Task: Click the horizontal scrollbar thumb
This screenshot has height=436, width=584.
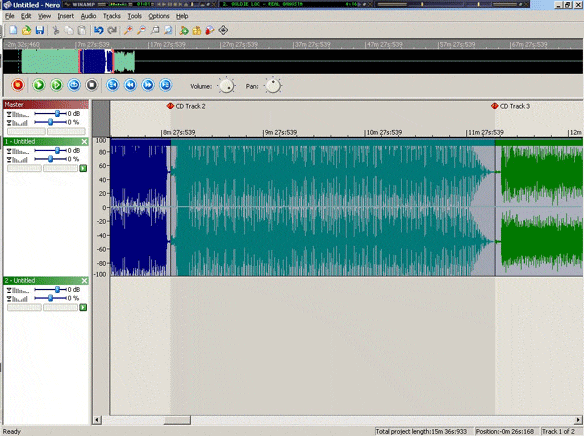Action: (x=177, y=420)
